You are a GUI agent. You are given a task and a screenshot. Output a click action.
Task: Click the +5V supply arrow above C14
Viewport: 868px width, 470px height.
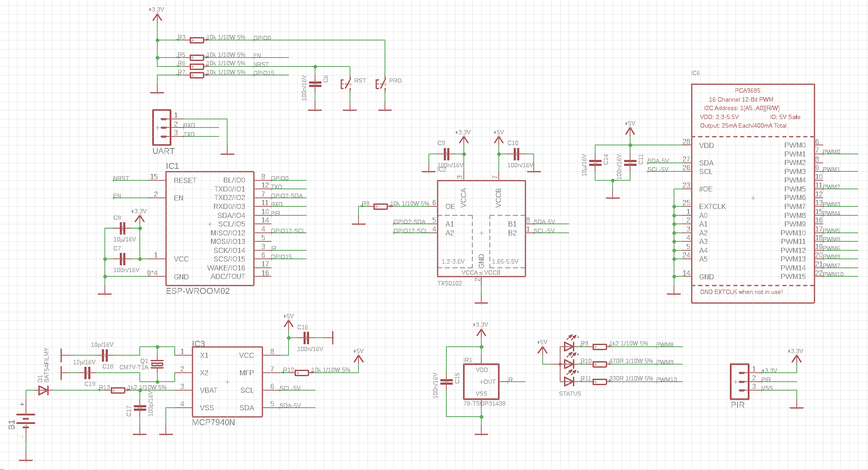pos(630,131)
